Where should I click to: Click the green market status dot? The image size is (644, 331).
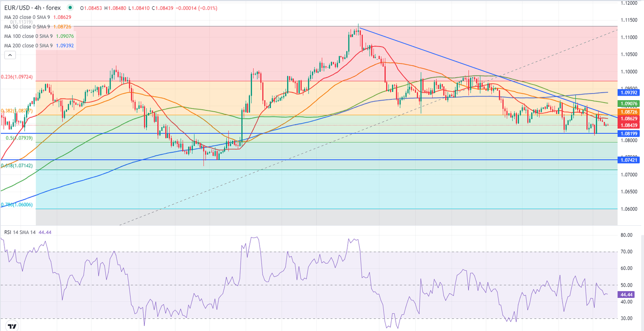(x=70, y=8)
